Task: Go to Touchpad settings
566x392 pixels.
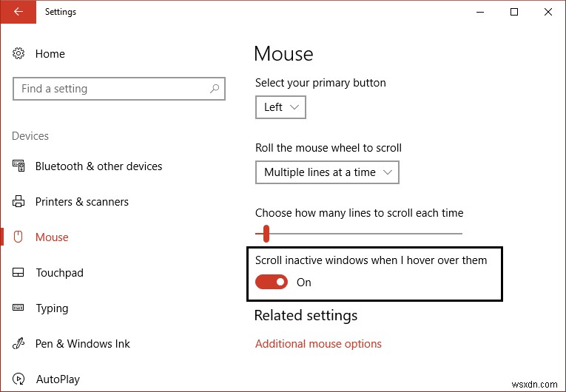Action: coord(59,273)
